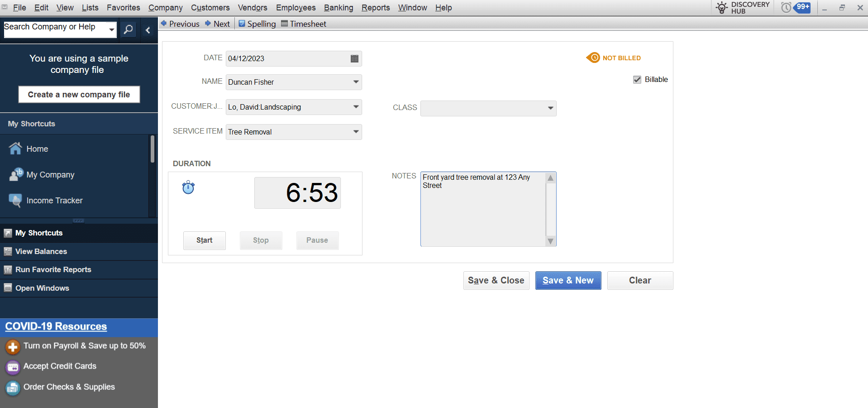Open the Customers menu
The height and width of the screenshot is (408, 868).
(210, 8)
